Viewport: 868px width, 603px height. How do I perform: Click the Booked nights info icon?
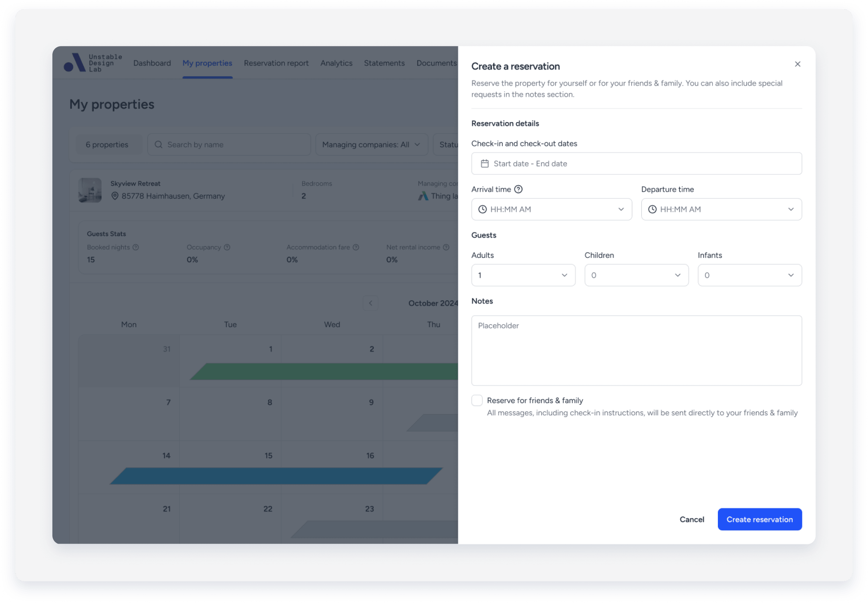(x=136, y=247)
